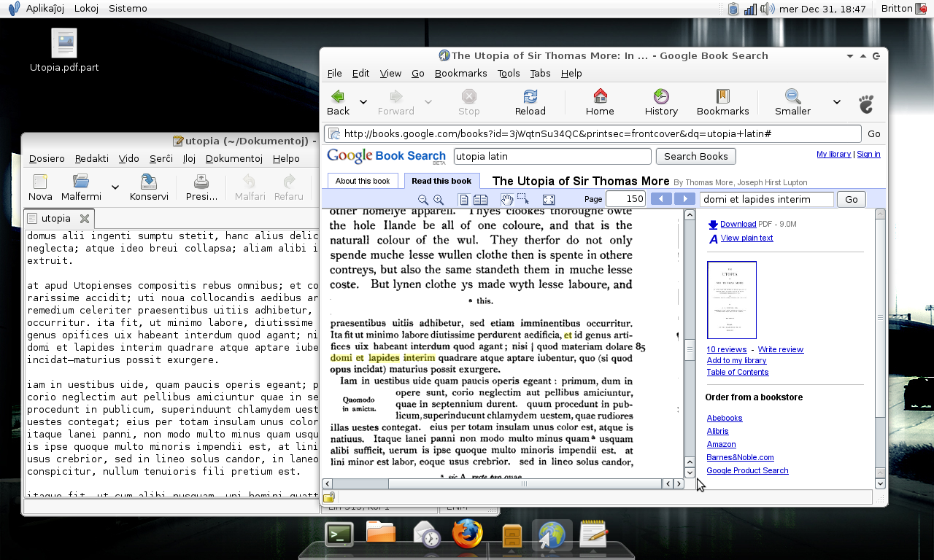This screenshot has height=560, width=934.
Task: Open the About this book tab
Action: [363, 181]
